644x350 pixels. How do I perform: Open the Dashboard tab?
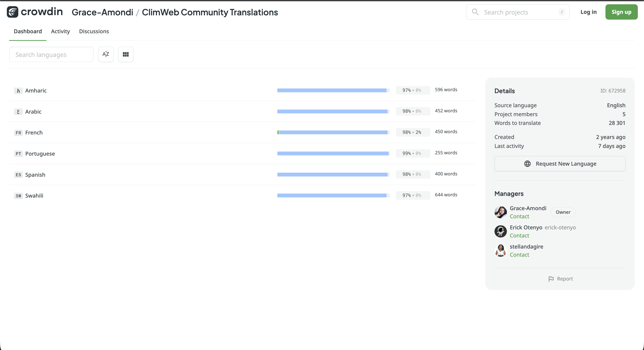[x=28, y=31]
